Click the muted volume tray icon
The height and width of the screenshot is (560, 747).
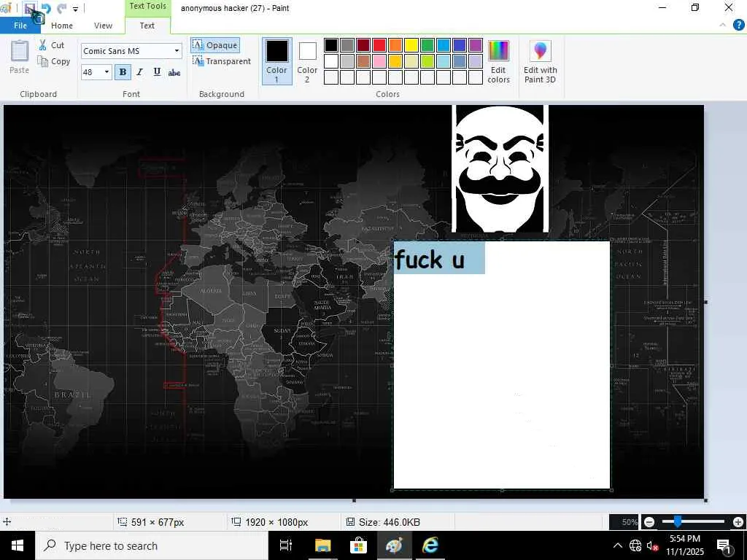pos(652,545)
